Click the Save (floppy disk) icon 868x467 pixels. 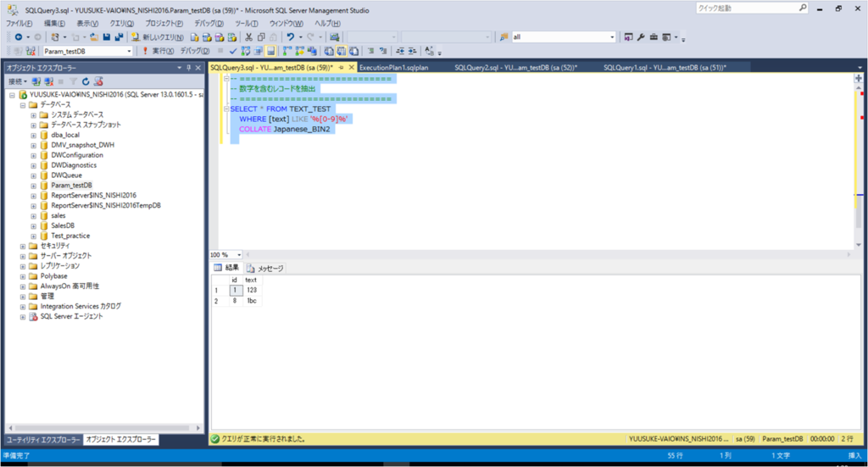(107, 37)
